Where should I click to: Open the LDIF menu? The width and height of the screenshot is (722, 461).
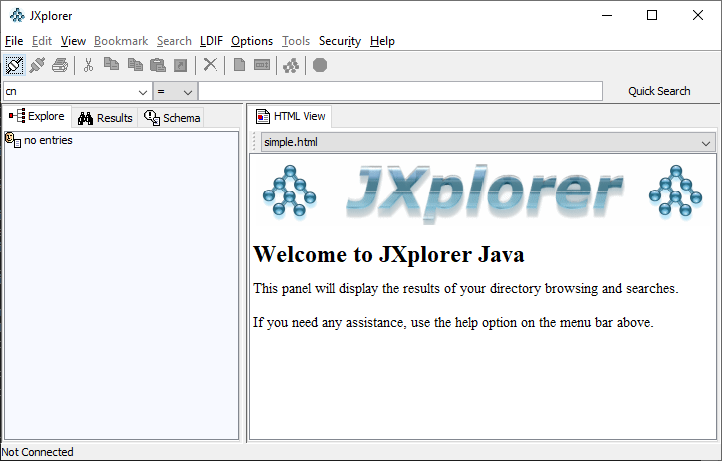(211, 41)
